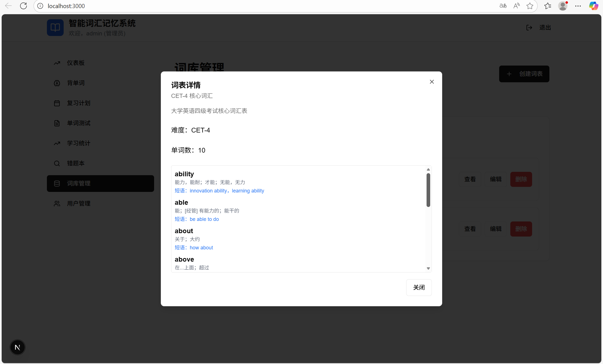The width and height of the screenshot is (603, 364).
Task: Click the logout arrow icon near 退出
Action: (529, 27)
